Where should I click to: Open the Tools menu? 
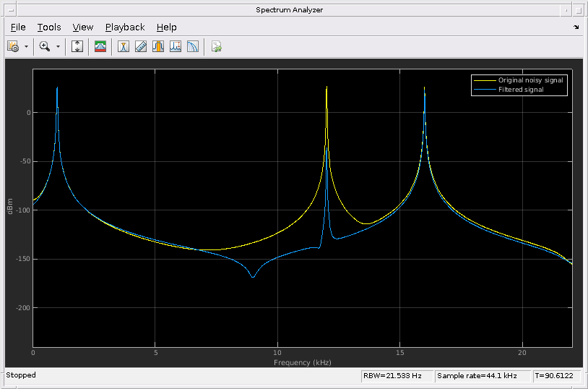(49, 27)
